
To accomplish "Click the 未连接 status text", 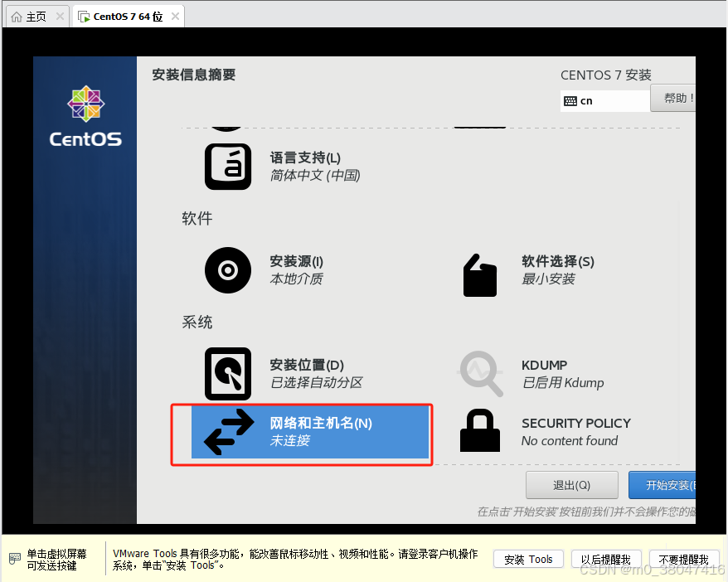I will (x=289, y=440).
